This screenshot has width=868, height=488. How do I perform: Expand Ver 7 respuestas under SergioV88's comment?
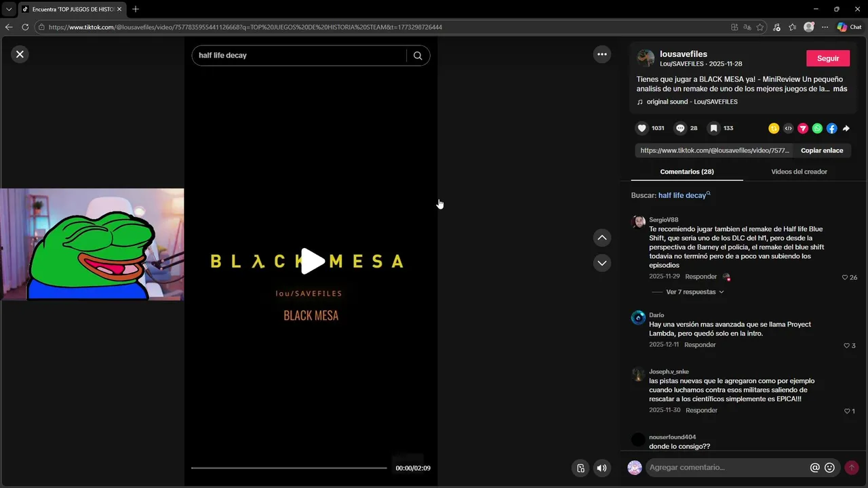tap(695, 292)
